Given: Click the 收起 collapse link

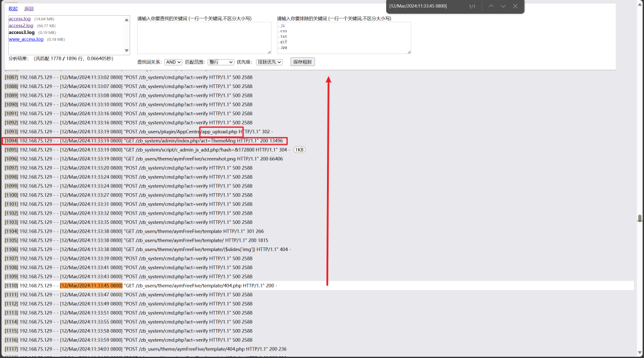Looking at the screenshot, I should [13, 9].
